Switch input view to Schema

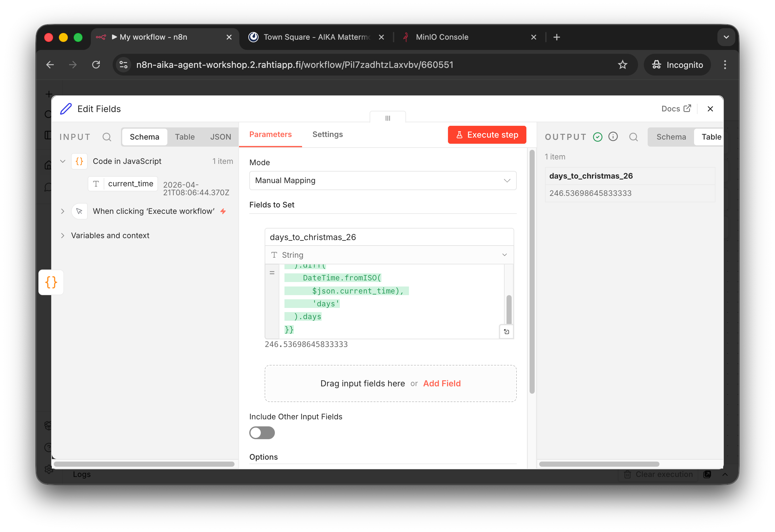click(144, 137)
